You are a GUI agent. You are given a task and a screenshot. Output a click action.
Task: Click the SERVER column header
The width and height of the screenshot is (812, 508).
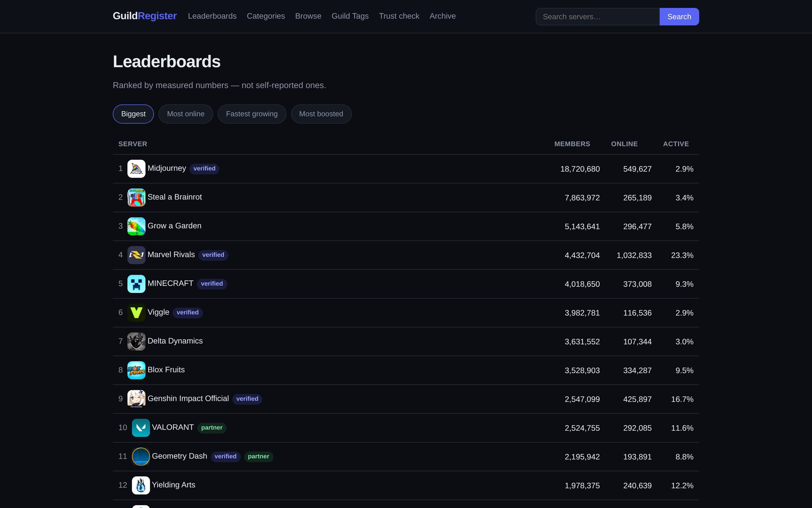click(x=133, y=144)
